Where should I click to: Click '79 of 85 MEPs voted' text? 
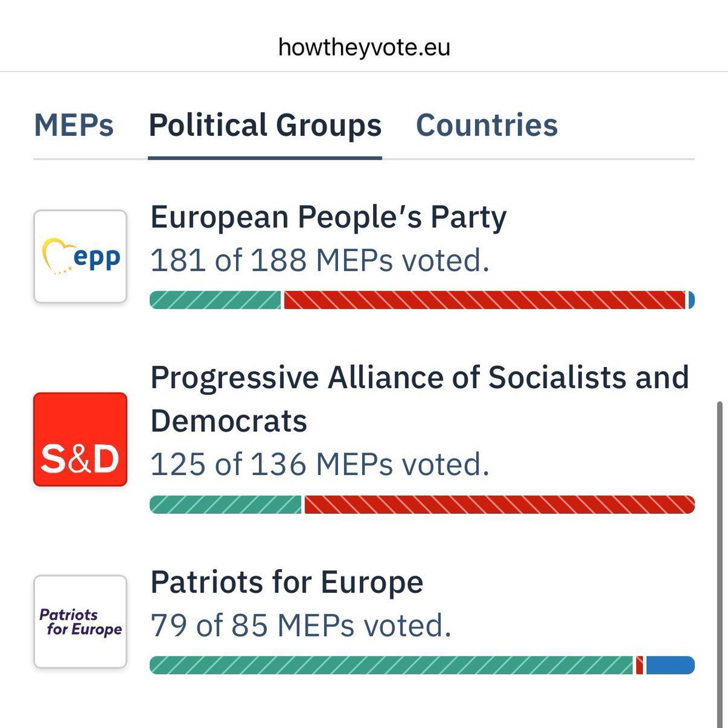click(301, 625)
